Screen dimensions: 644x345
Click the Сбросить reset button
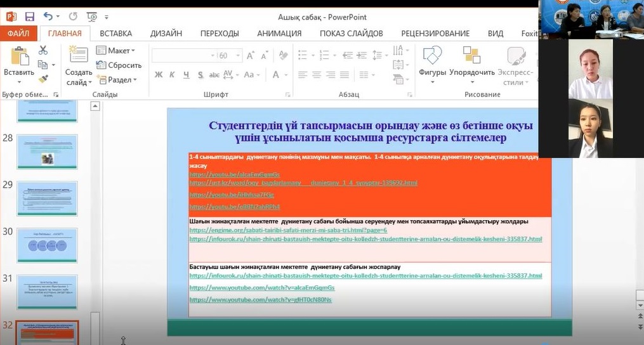pos(119,65)
